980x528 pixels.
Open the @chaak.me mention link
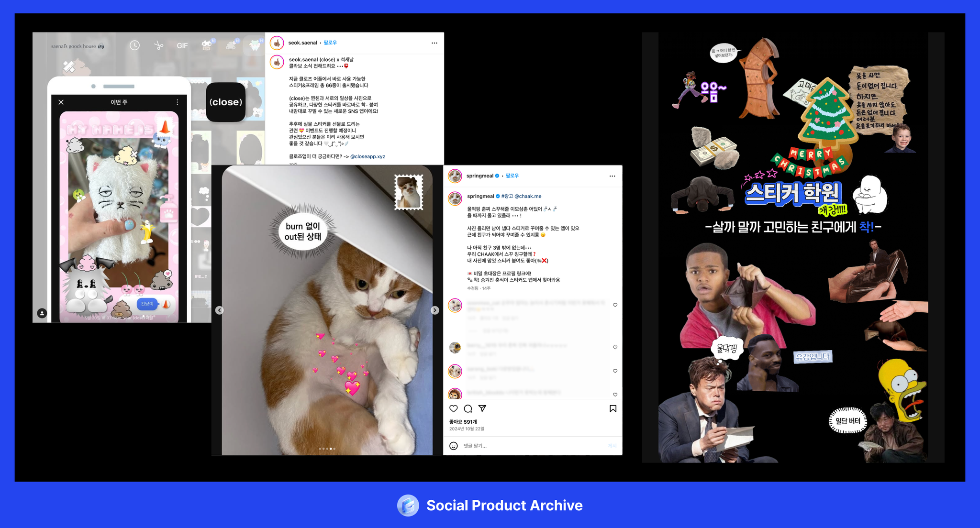528,196
